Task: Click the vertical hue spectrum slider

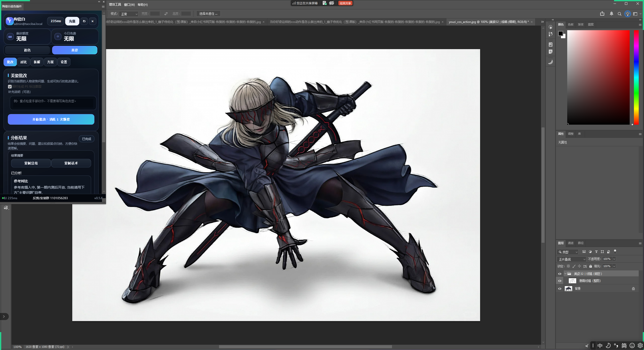Action: pyautogui.click(x=636, y=77)
